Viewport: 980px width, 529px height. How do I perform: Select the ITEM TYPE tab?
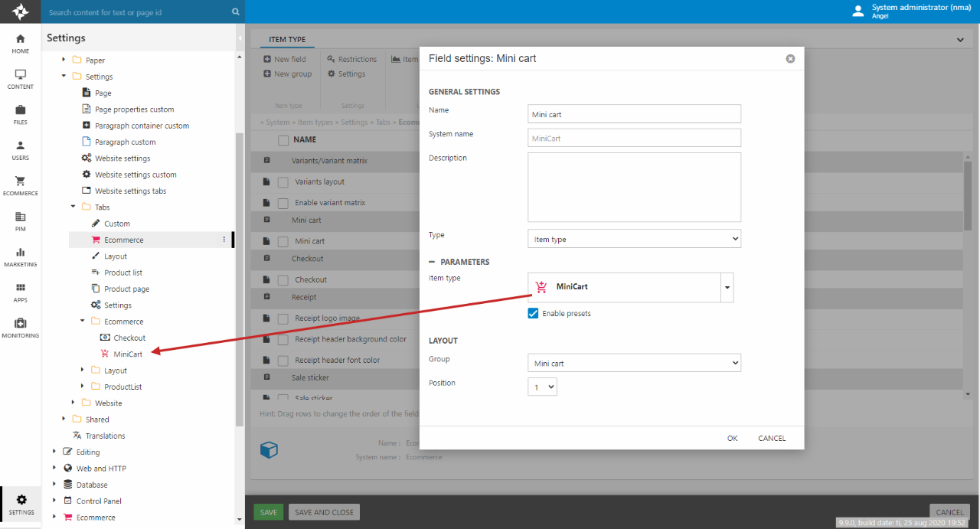click(x=287, y=40)
